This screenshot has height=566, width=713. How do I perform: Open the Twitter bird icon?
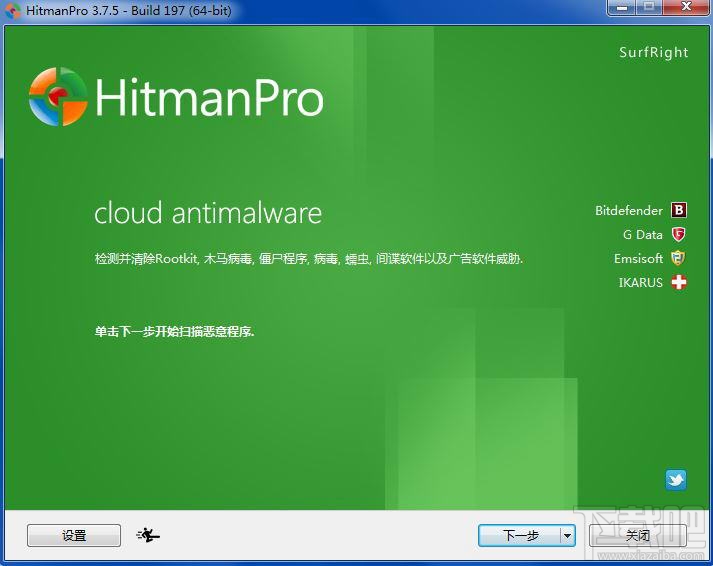[x=676, y=480]
